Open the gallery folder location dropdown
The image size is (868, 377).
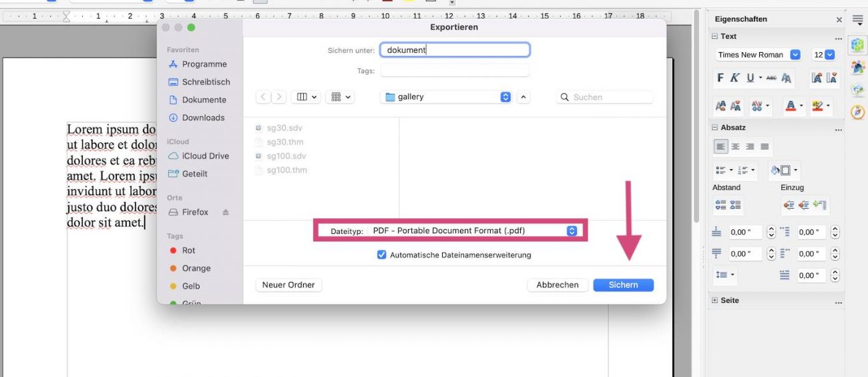click(x=446, y=97)
